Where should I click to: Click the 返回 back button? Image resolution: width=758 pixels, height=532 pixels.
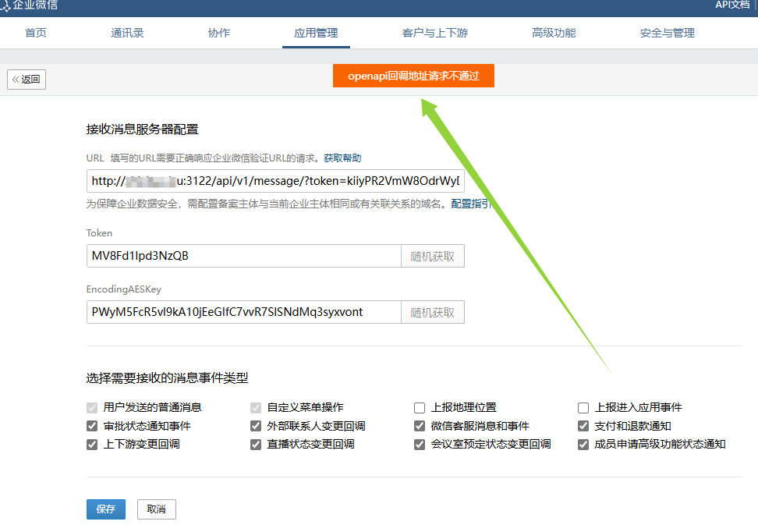pos(27,80)
